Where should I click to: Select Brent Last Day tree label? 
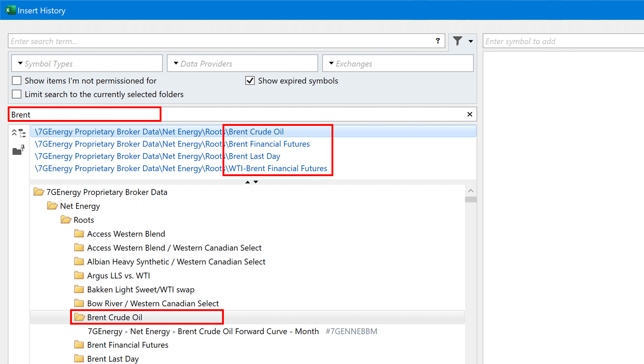coord(113,359)
